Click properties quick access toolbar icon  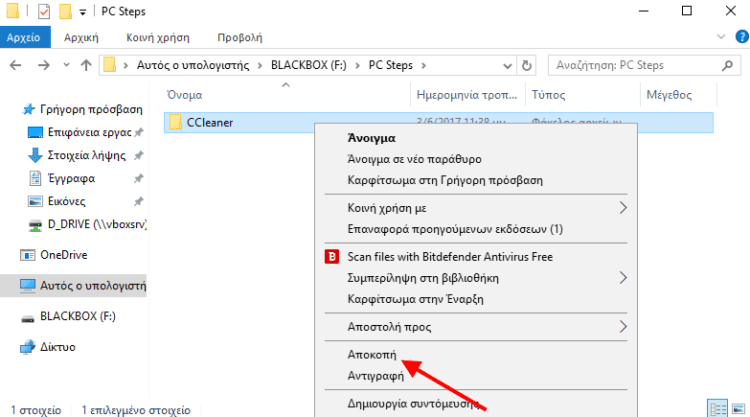pos(44,11)
